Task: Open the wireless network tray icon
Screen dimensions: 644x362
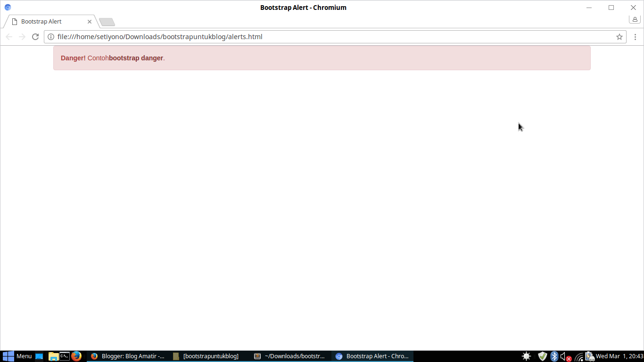Action: tap(579, 357)
